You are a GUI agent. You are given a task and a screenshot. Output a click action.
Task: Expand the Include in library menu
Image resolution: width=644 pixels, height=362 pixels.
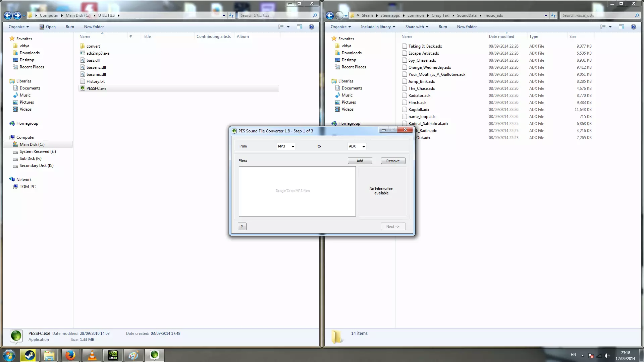point(378,27)
